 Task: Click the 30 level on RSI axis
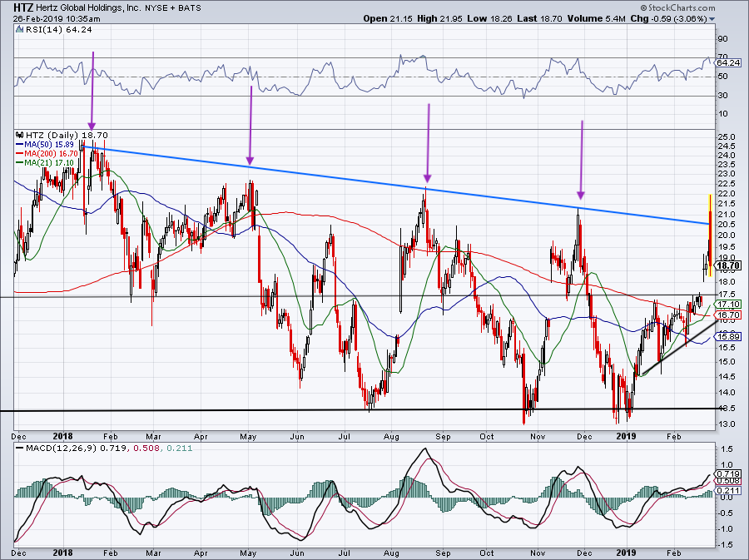[722, 96]
